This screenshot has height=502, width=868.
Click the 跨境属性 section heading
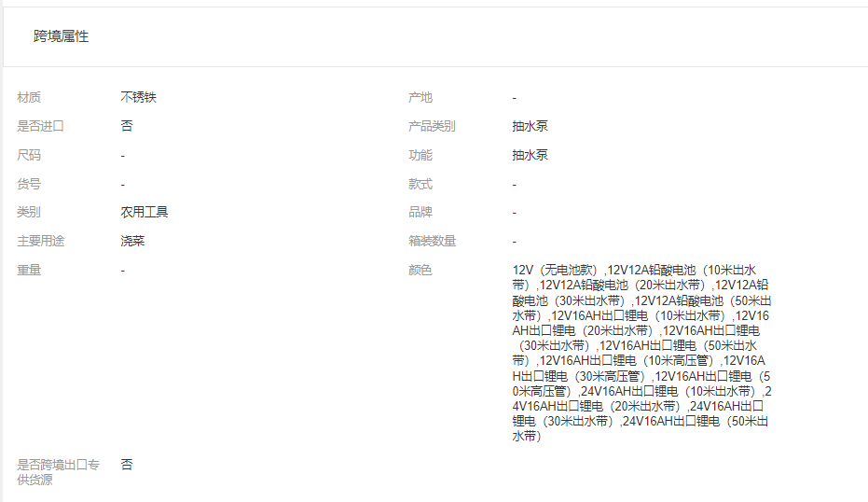pyautogui.click(x=62, y=36)
